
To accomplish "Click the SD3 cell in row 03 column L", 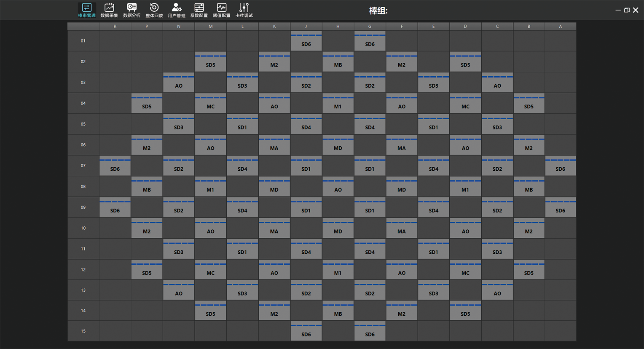I will pyautogui.click(x=242, y=82).
